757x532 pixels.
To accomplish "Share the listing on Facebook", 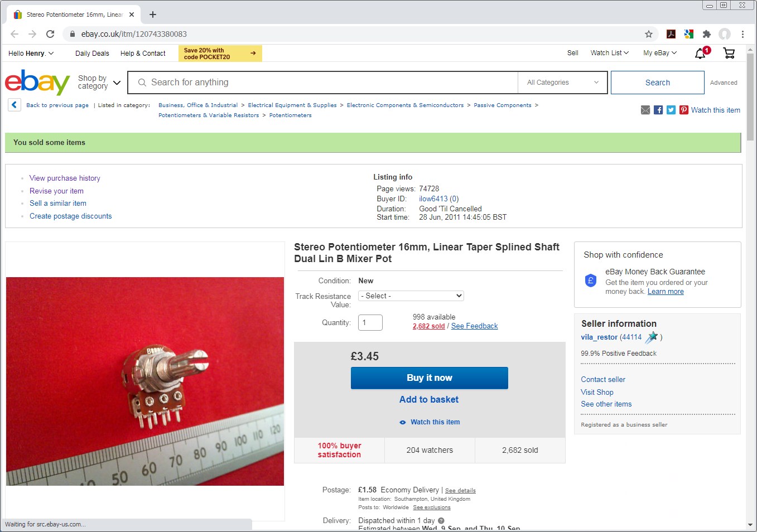I will (x=658, y=110).
